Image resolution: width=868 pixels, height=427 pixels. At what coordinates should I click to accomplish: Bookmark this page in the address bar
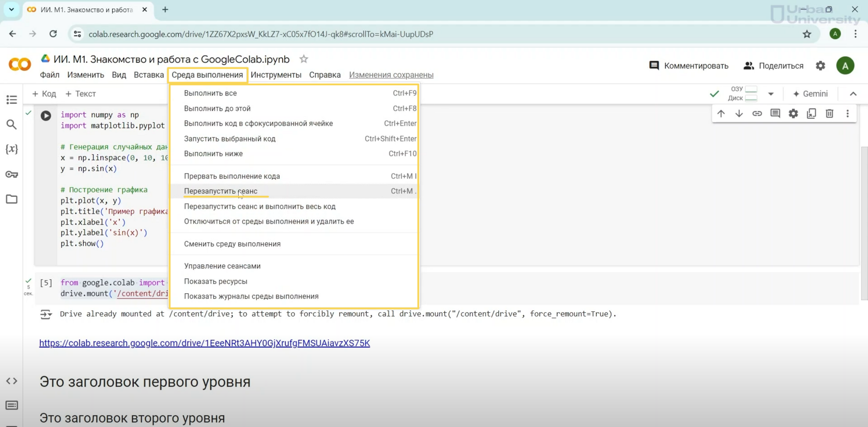[807, 34]
